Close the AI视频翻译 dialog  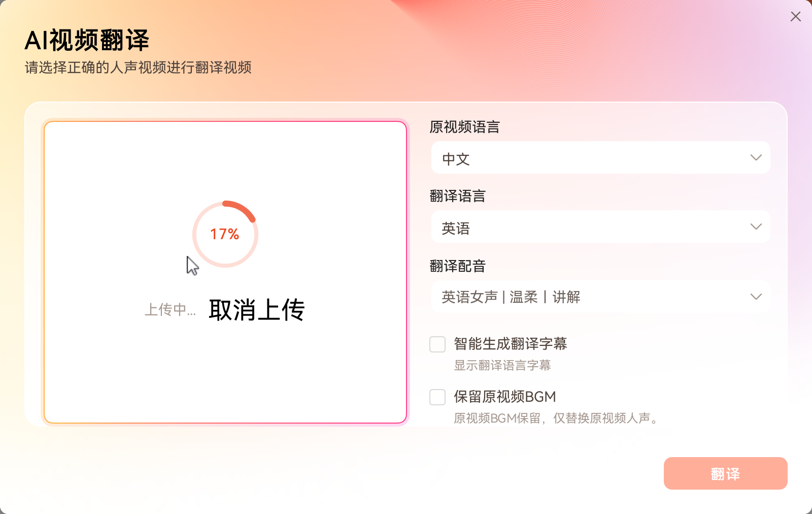795,17
